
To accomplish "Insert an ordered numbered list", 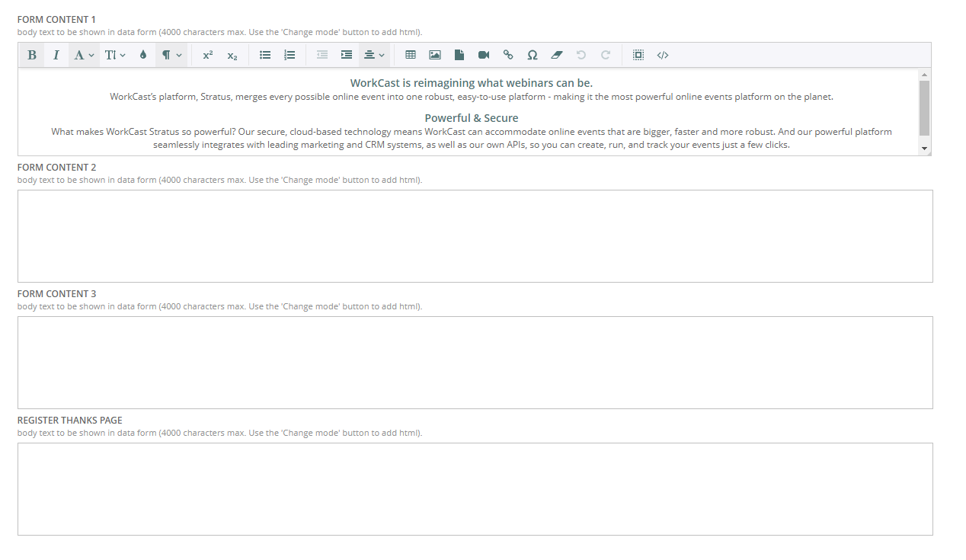I will tap(289, 55).
